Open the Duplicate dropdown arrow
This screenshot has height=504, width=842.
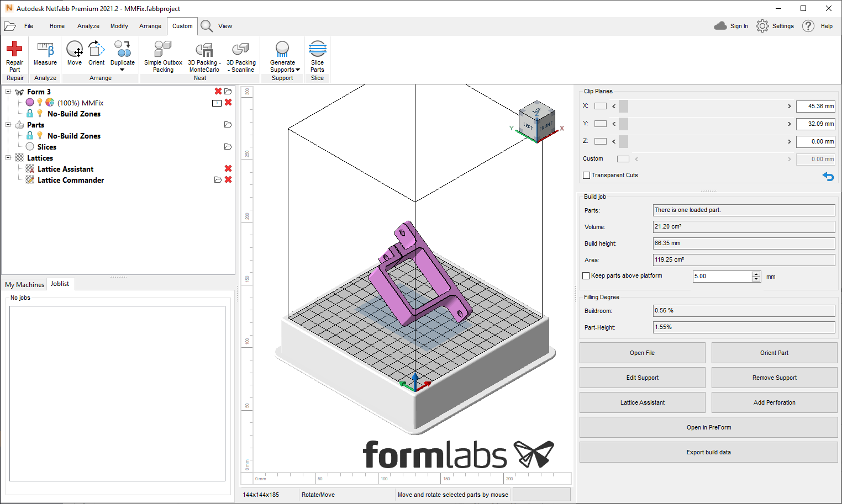(122, 70)
